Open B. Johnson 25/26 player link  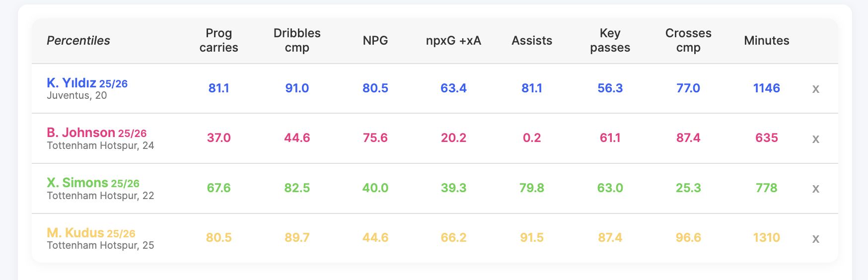96,133
